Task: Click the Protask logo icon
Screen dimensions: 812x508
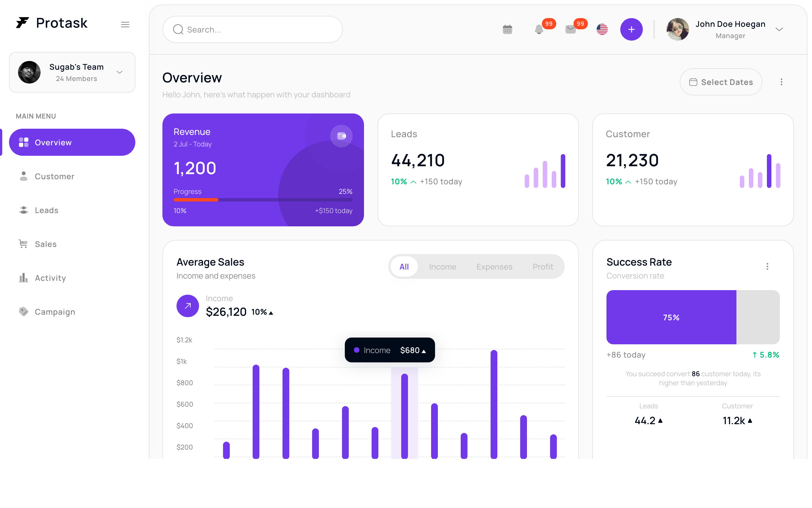Action: [23, 23]
